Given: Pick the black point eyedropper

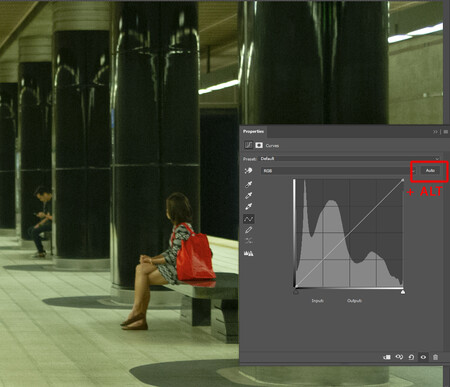Looking at the screenshot, I should pos(249,184).
